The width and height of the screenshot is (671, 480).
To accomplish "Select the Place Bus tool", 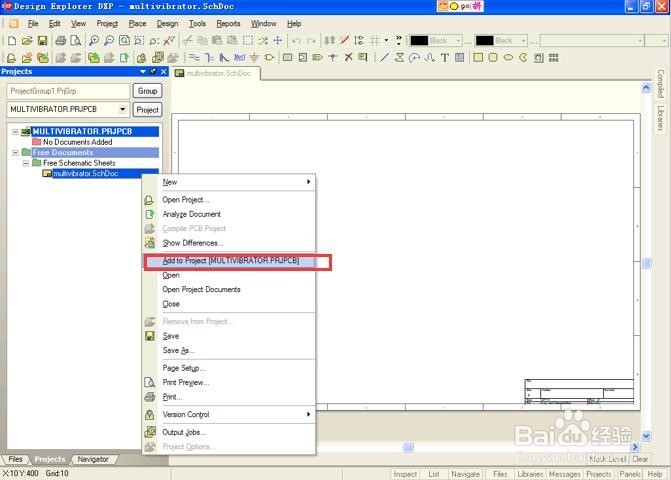I will point(209,57).
